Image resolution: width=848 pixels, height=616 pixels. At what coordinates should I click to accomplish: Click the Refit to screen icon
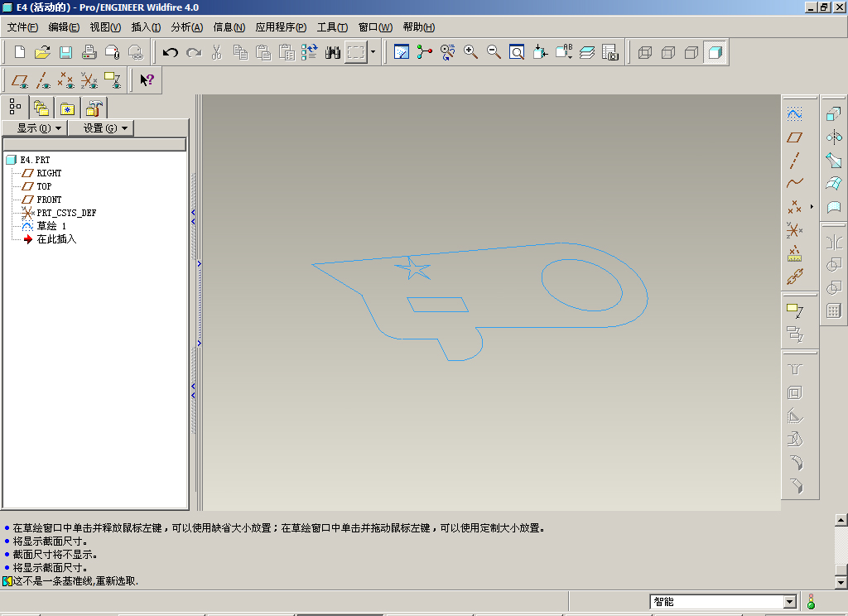point(517,52)
